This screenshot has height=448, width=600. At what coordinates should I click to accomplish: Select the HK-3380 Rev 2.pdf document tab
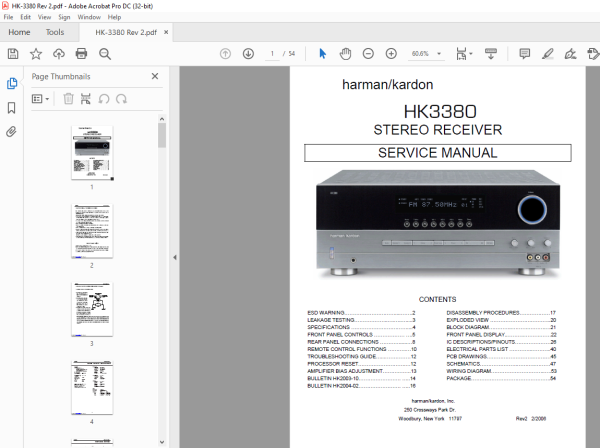126,33
